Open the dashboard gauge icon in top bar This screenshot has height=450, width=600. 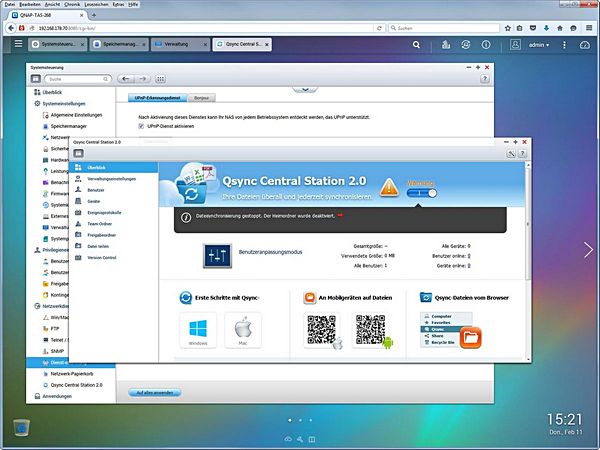(585, 45)
